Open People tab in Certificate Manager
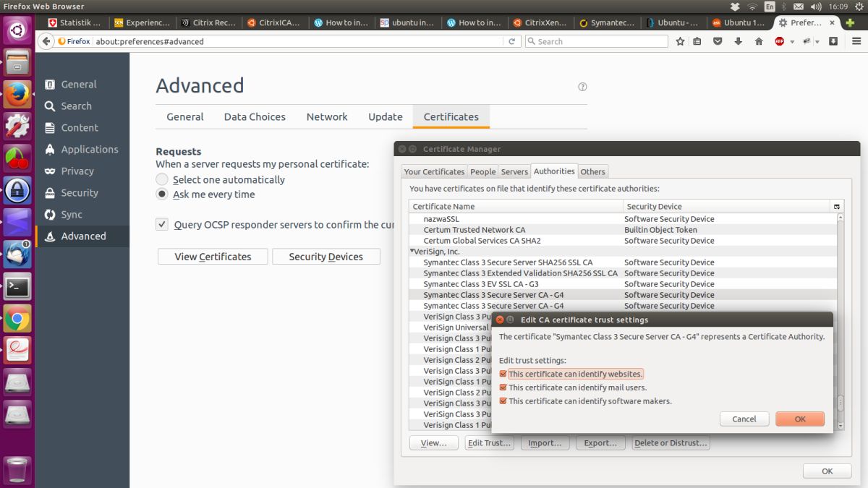868x488 pixels. 482,171
